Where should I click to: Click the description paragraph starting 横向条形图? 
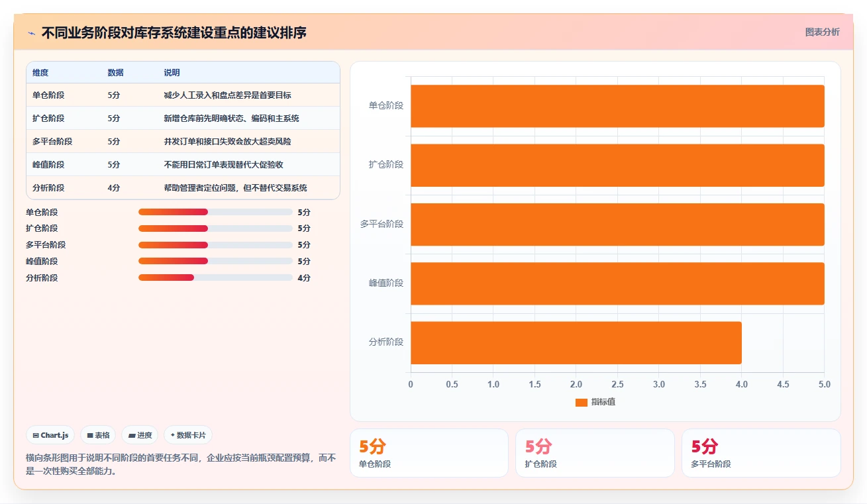[181, 464]
